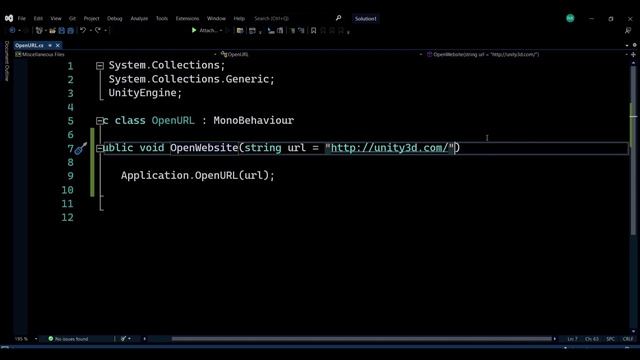This screenshot has width=640, height=360.
Task: Click the OpenWebsite method name
Action: pos(204,148)
